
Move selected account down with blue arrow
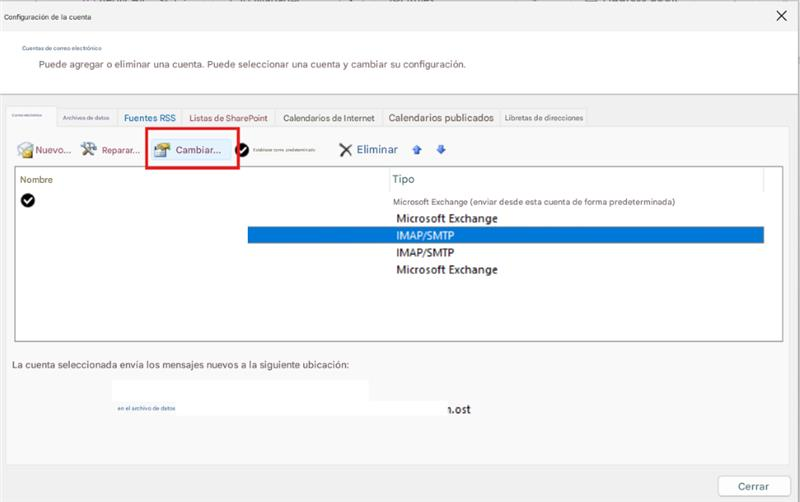pos(441,149)
